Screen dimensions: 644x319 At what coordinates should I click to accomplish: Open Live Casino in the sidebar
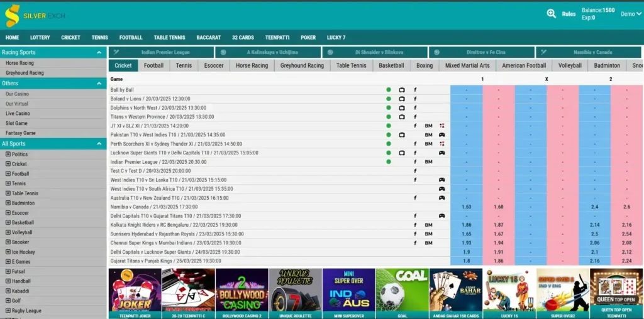point(18,114)
